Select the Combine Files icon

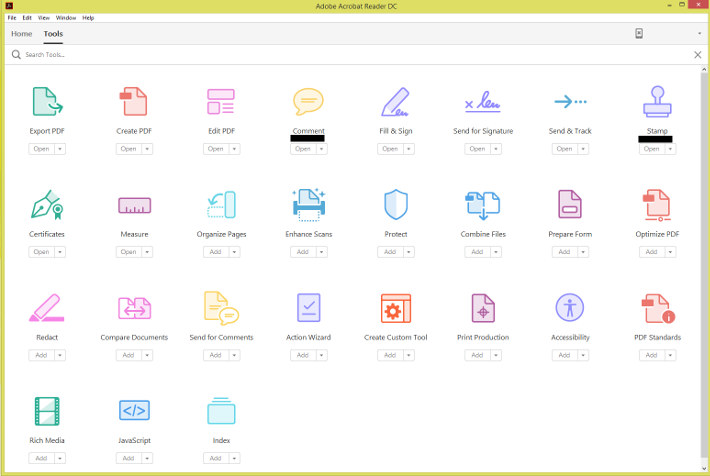point(483,205)
